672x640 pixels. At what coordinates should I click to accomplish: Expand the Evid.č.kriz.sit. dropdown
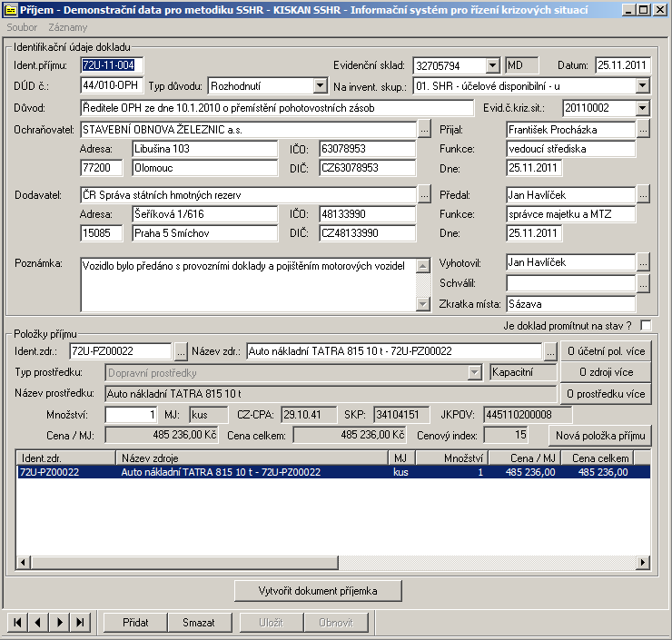[x=642, y=107]
